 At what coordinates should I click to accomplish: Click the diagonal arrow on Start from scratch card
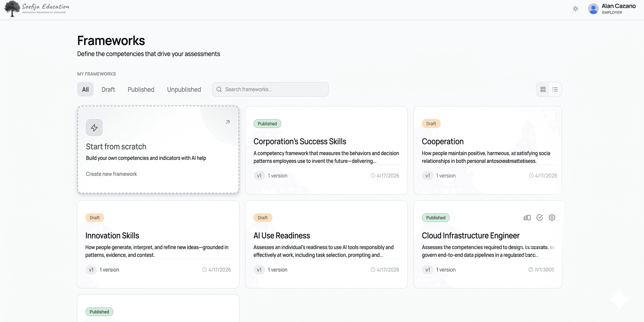coord(227,122)
